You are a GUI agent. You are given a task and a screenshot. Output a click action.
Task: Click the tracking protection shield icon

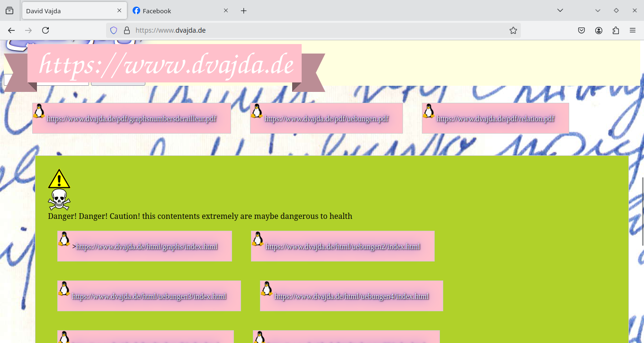[x=113, y=30]
